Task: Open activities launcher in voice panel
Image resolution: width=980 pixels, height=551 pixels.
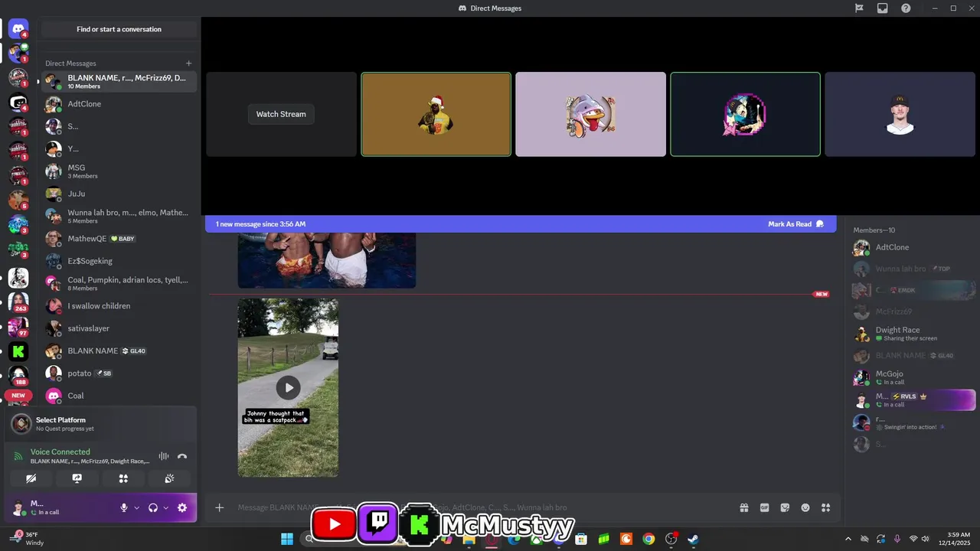Action: (x=123, y=478)
